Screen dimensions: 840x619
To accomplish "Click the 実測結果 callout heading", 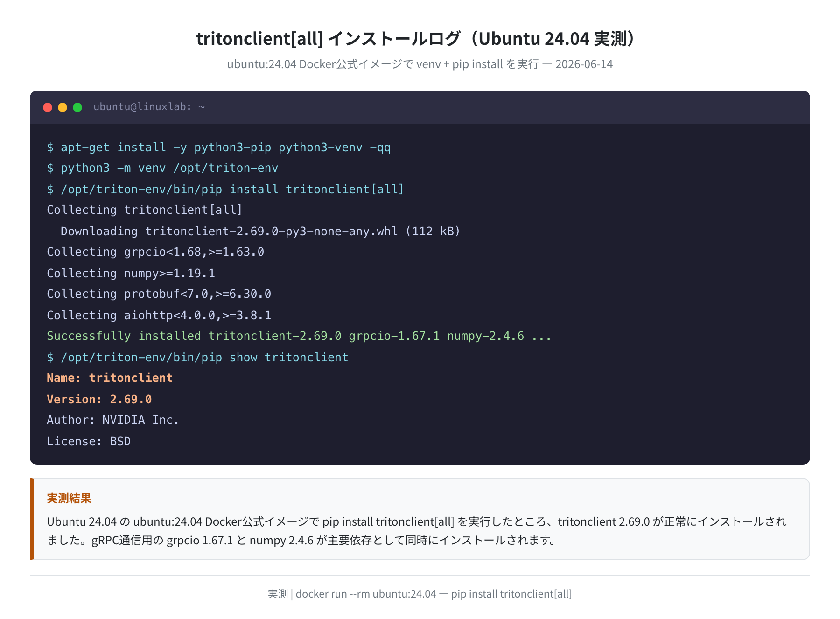I will pyautogui.click(x=69, y=499).
